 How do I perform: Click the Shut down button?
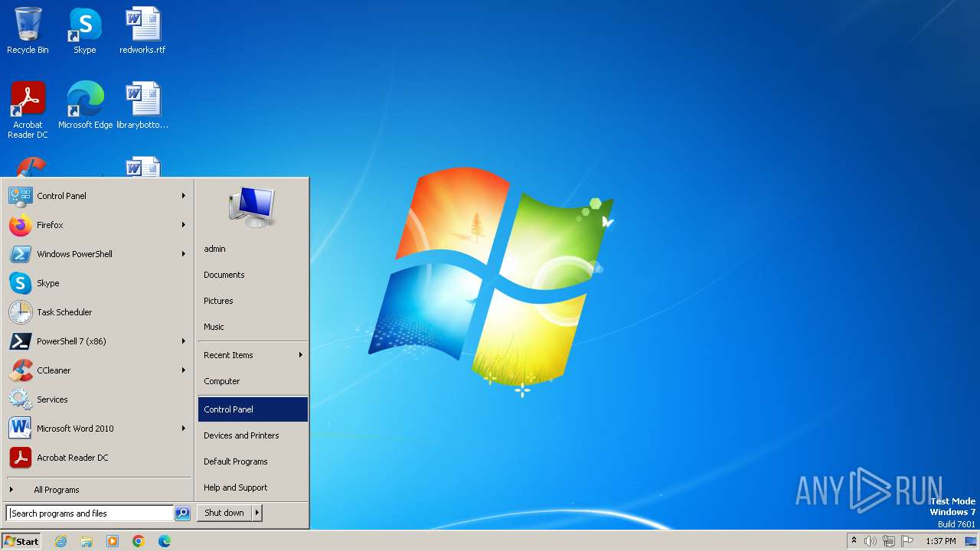click(224, 513)
